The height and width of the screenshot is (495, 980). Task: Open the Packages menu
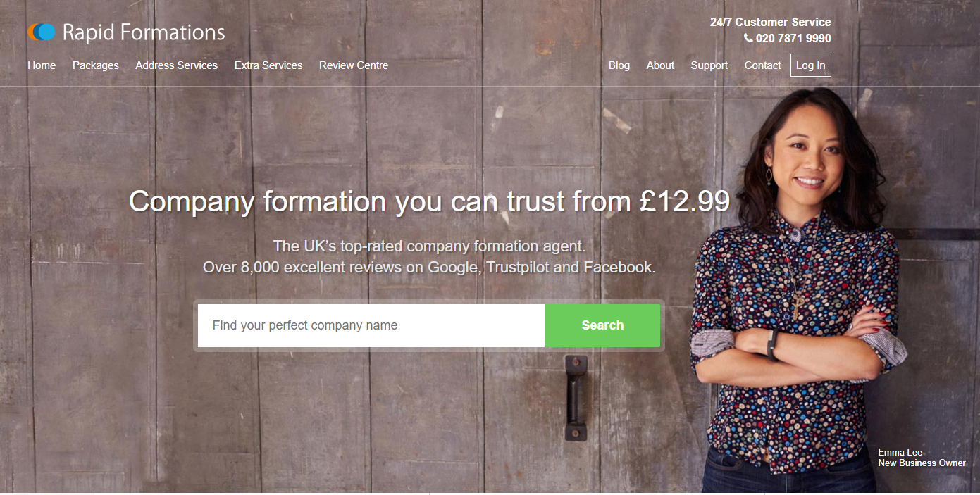tap(96, 65)
